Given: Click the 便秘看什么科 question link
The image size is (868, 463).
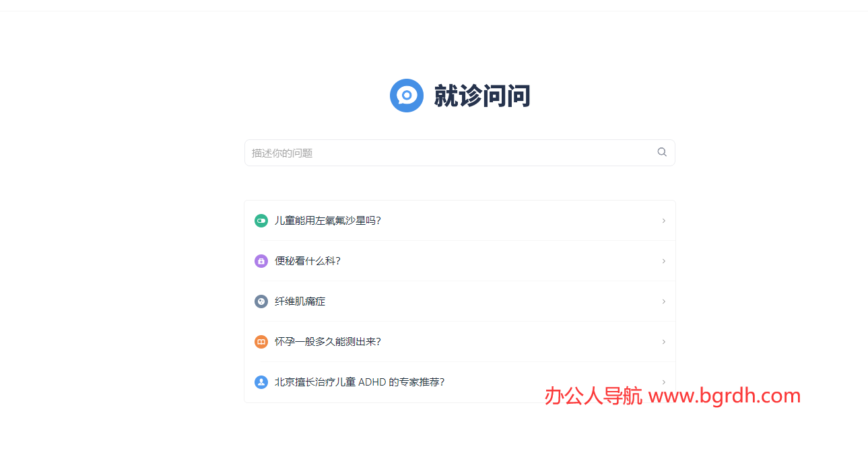Looking at the screenshot, I should coord(308,260).
